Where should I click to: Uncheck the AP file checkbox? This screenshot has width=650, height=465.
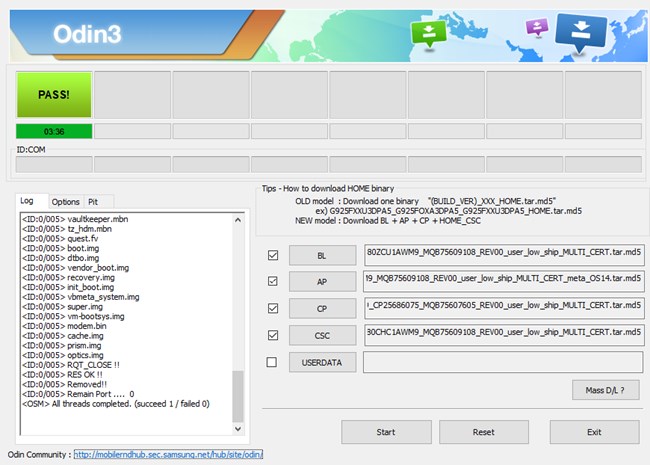pos(273,281)
